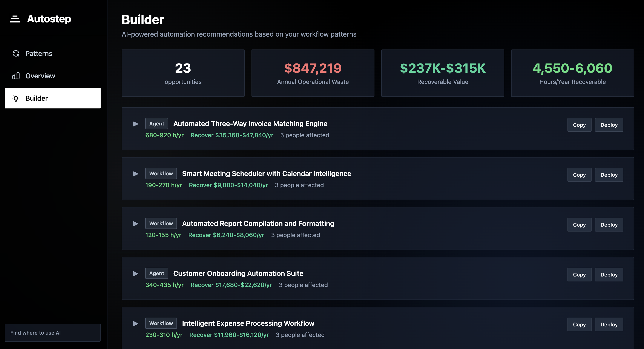The width and height of the screenshot is (644, 349).
Task: Copy the Invoice Matching Engine recommendation
Action: point(579,125)
